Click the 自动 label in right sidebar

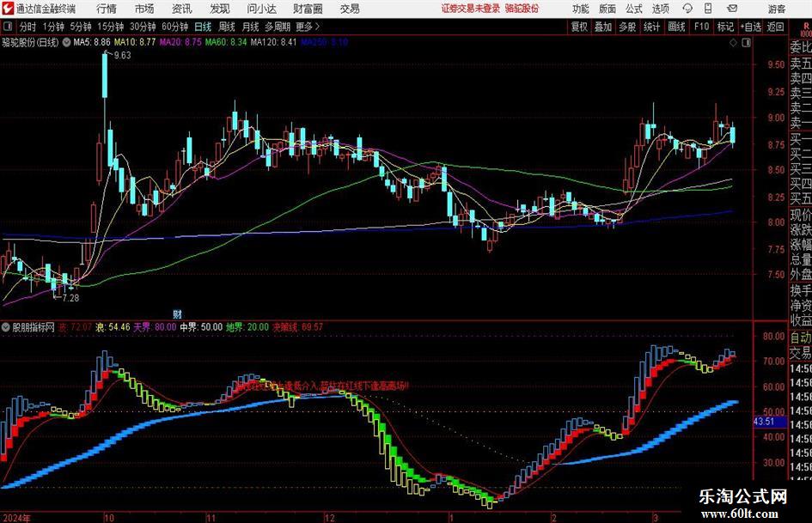tap(801, 338)
